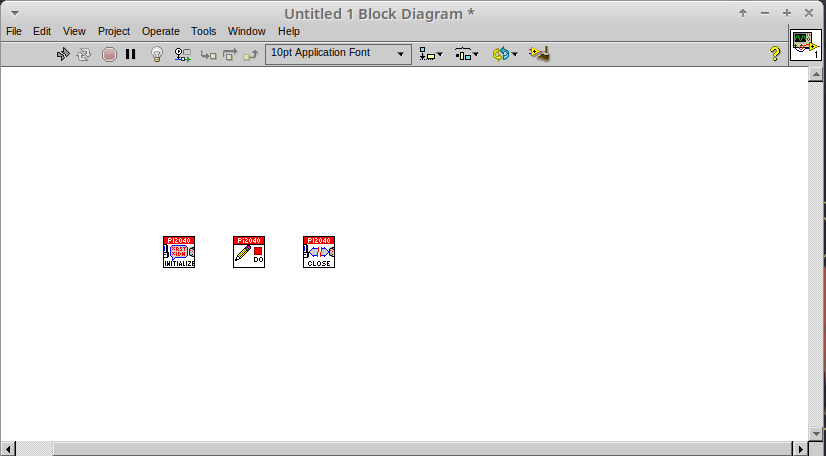Click the vertical scrollbar up arrow
Screen dimensions: 826x456
816,74
